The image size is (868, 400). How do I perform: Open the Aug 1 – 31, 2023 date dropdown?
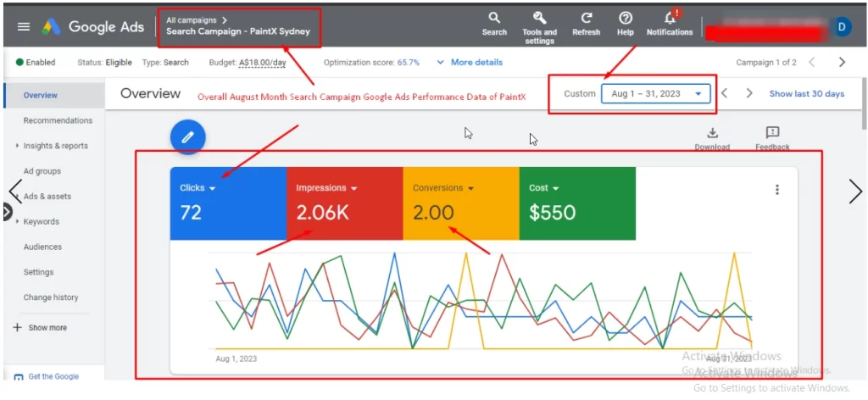click(655, 93)
